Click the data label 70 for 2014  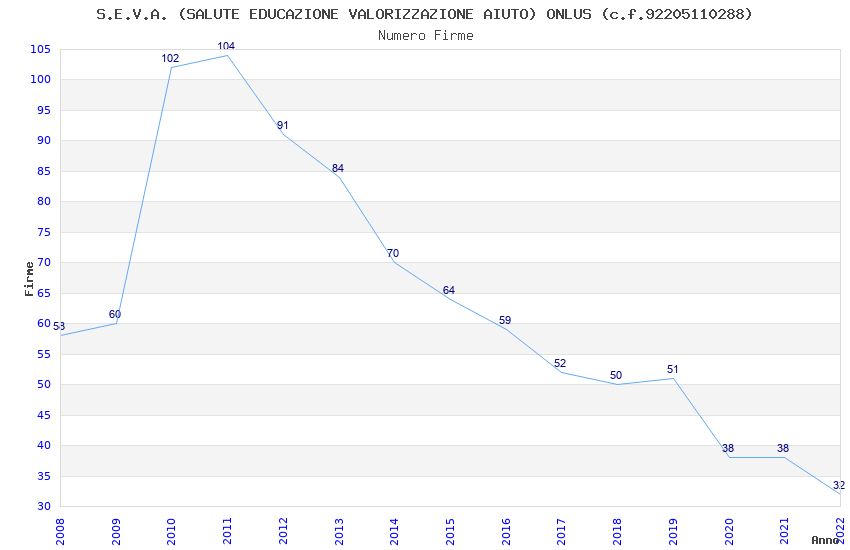(x=393, y=253)
